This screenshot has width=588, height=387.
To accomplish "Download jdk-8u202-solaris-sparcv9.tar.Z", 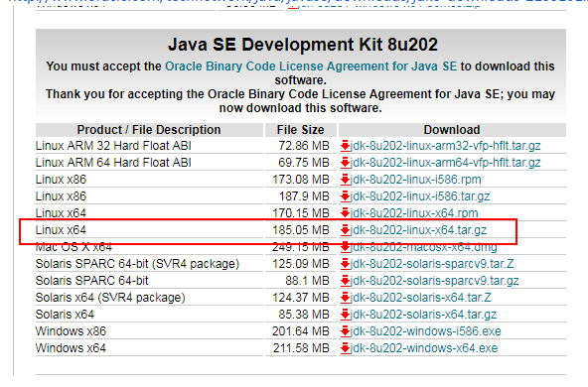I will point(432,264).
